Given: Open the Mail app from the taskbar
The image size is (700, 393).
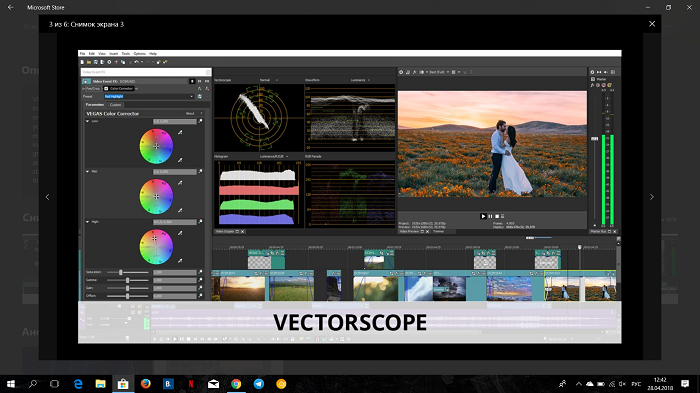Looking at the screenshot, I should pyautogui.click(x=213, y=384).
